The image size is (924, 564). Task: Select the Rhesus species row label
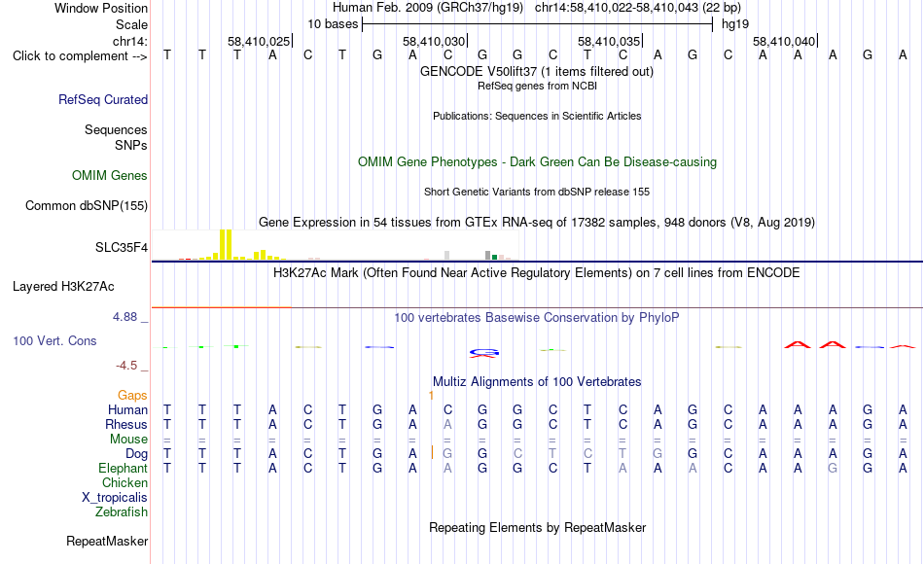tap(126, 424)
